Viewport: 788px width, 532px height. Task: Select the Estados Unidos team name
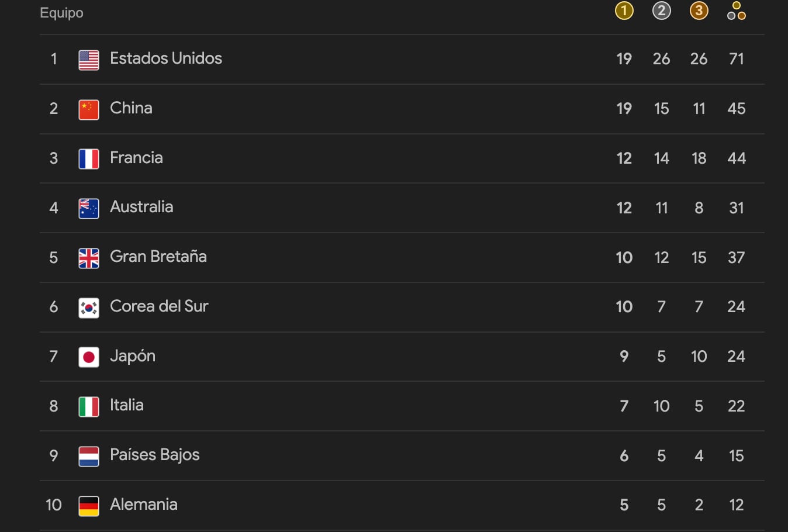[166, 58]
